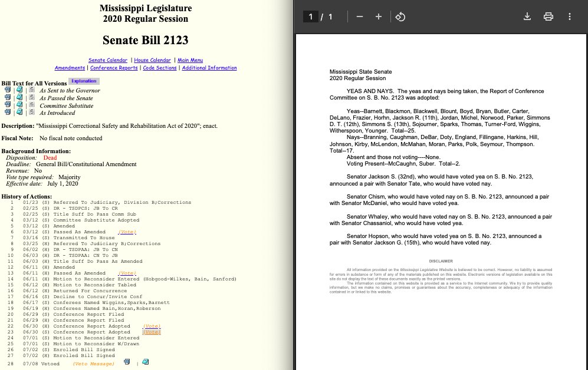Open the Senate Calendar link
Viewport: 588px width, 370px height.
[x=107, y=60]
